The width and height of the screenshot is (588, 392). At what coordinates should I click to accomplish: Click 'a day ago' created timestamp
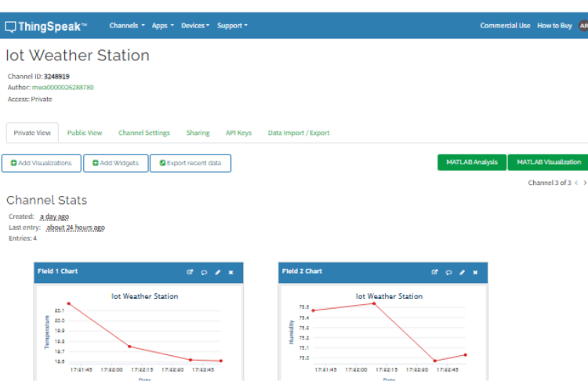pos(54,216)
